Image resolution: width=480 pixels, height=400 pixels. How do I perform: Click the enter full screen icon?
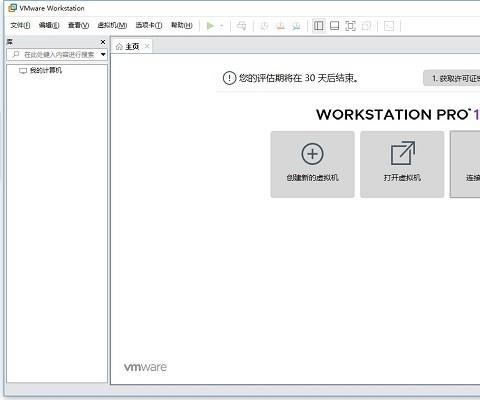tap(350, 26)
